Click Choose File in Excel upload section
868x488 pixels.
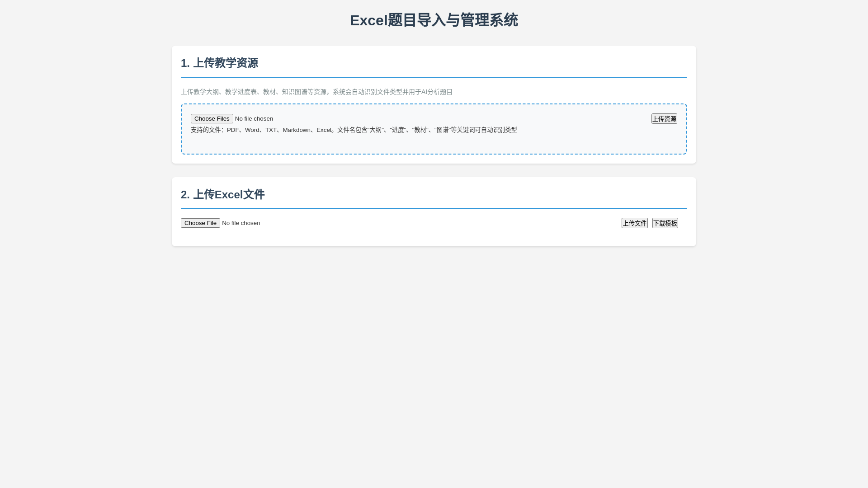pyautogui.click(x=200, y=223)
